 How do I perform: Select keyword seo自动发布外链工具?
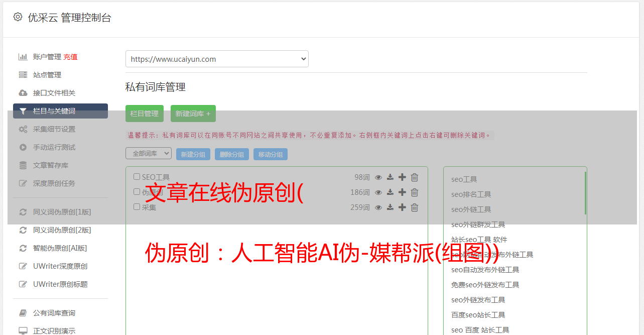point(485,270)
